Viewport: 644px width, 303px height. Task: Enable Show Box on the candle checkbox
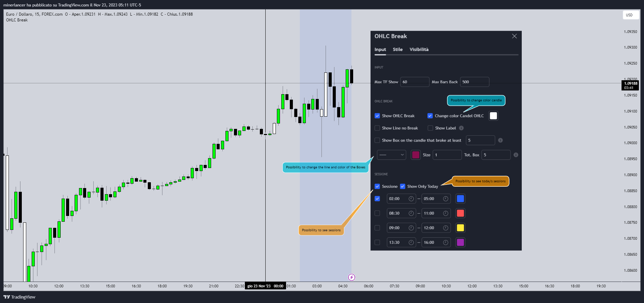377,140
